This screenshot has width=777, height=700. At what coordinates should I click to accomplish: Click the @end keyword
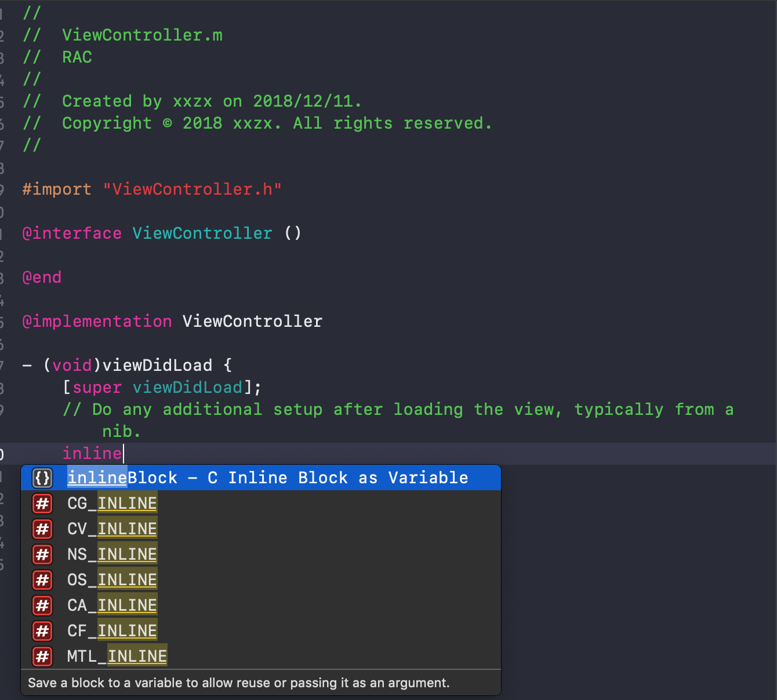[42, 277]
